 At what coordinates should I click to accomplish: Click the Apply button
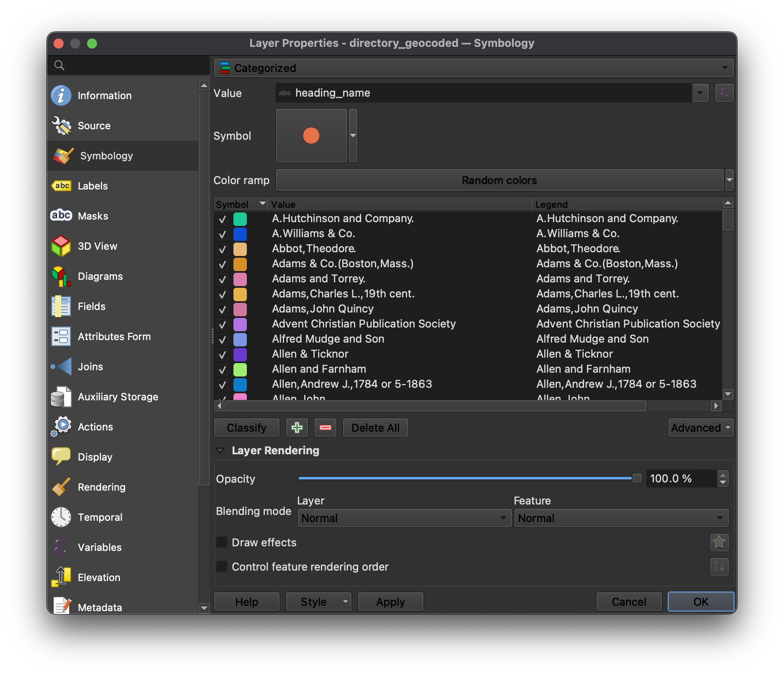[390, 602]
